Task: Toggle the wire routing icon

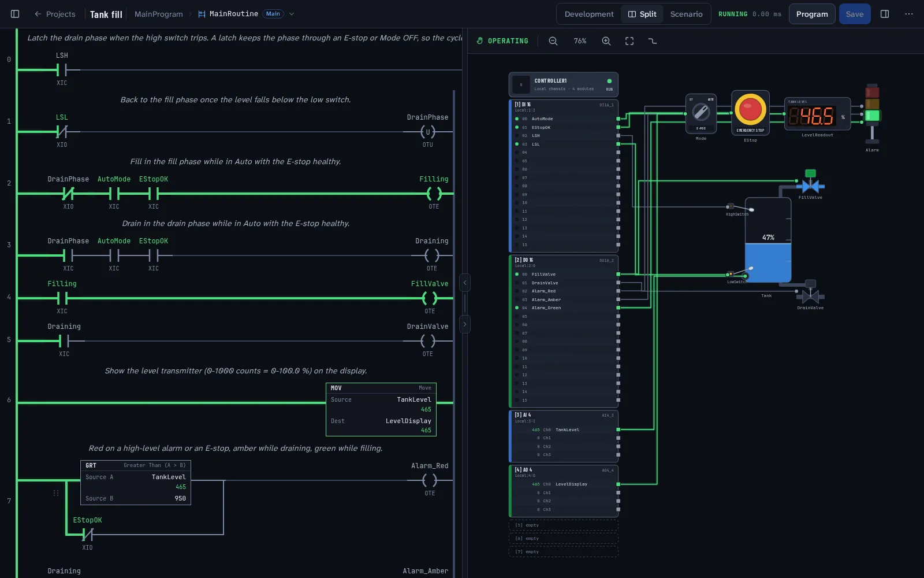Action: tap(653, 41)
